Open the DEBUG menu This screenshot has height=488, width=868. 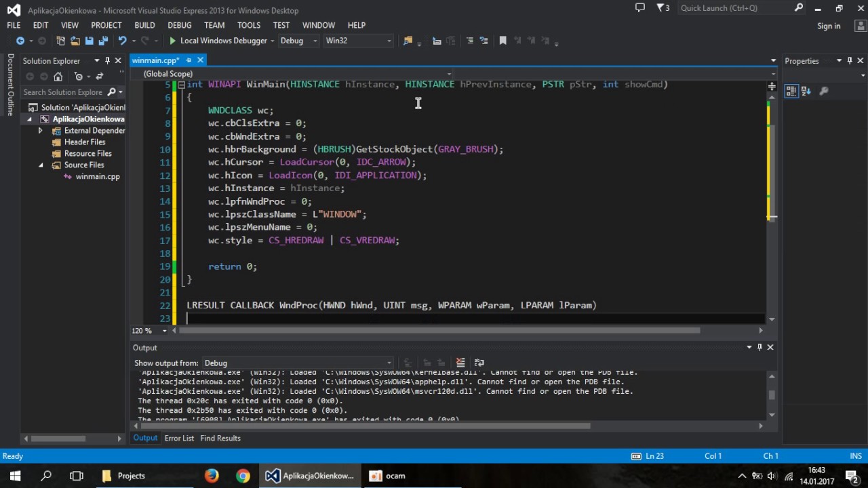[x=180, y=25]
